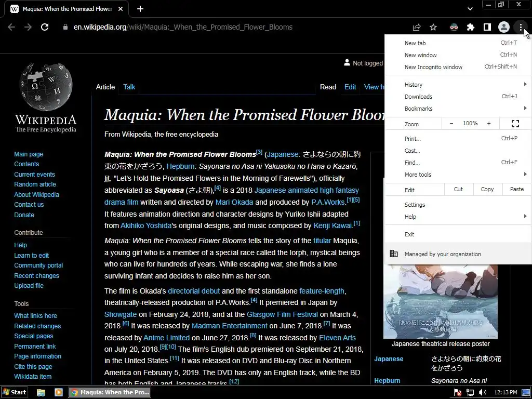Choose Print... from the menu
The image size is (532, 399).
point(458,138)
